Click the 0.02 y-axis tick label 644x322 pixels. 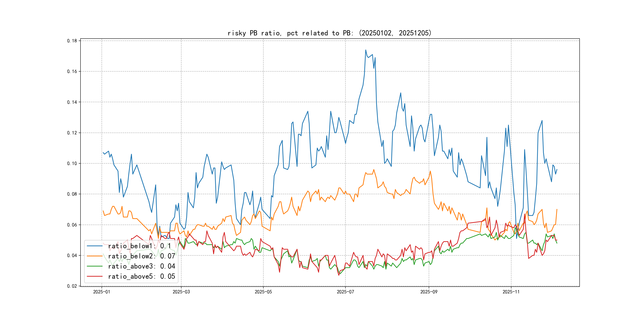pyautogui.click(x=72, y=286)
